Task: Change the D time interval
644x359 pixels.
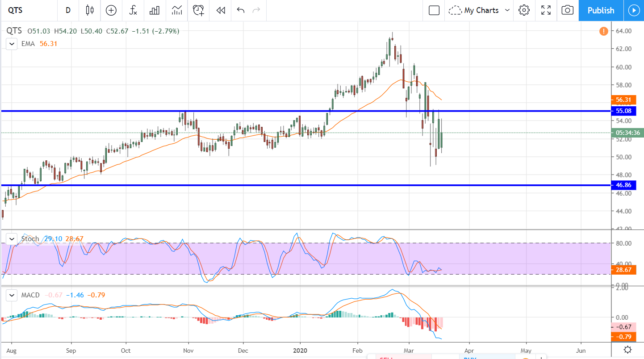Action: pyautogui.click(x=68, y=10)
